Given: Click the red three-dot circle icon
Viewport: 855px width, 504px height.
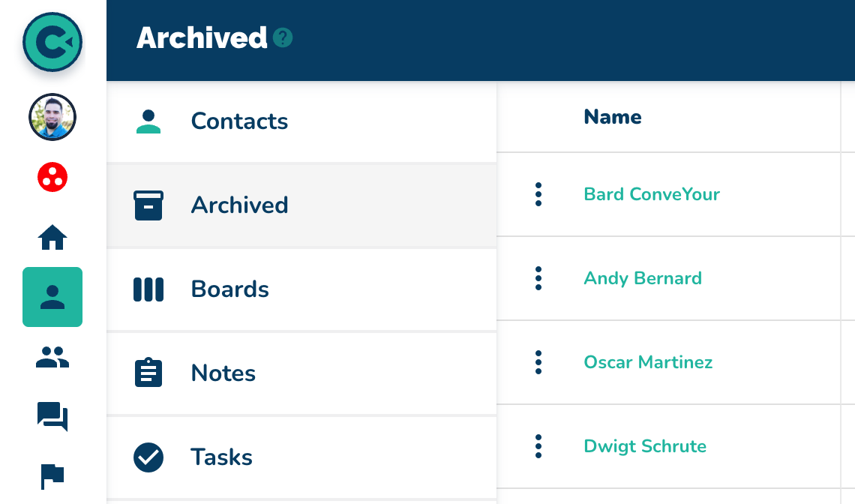Looking at the screenshot, I should coord(52,177).
